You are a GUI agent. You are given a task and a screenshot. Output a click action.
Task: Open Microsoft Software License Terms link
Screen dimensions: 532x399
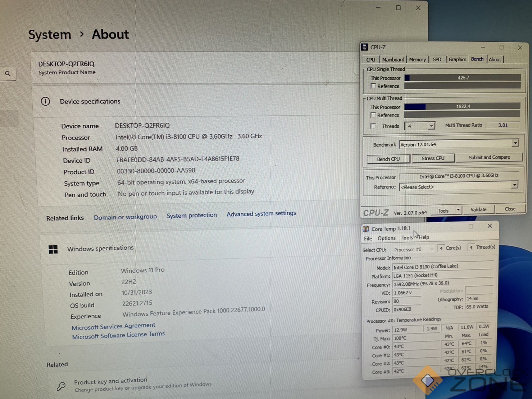[118, 335]
